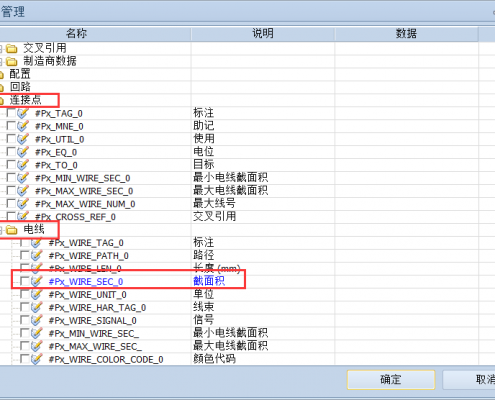Image resolution: width=495 pixels, height=400 pixels.
Task: Collapse the 电线 tree node
Action: [1, 230]
